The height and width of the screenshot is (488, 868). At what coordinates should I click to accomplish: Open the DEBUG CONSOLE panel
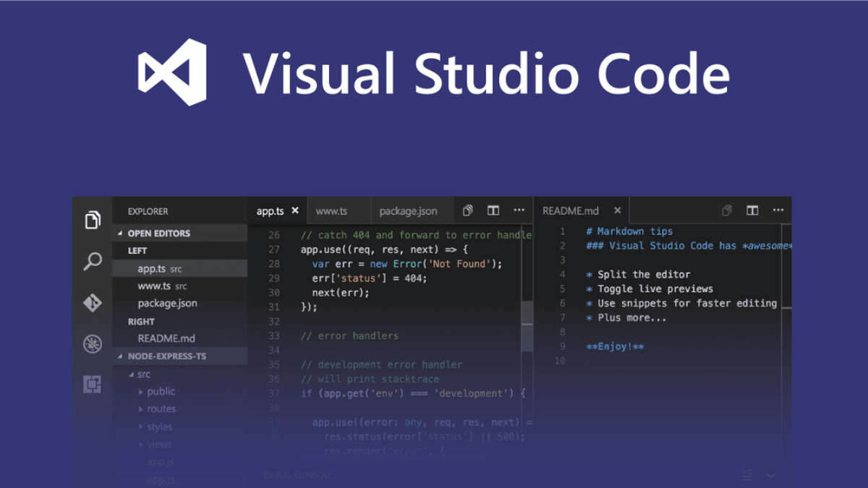click(x=297, y=476)
